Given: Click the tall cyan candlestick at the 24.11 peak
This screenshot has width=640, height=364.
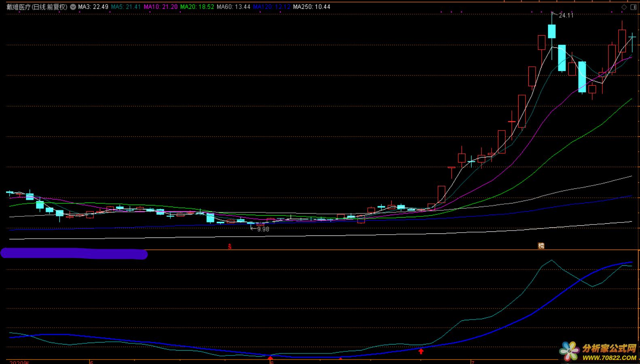Looking at the screenshot, I should click(552, 31).
